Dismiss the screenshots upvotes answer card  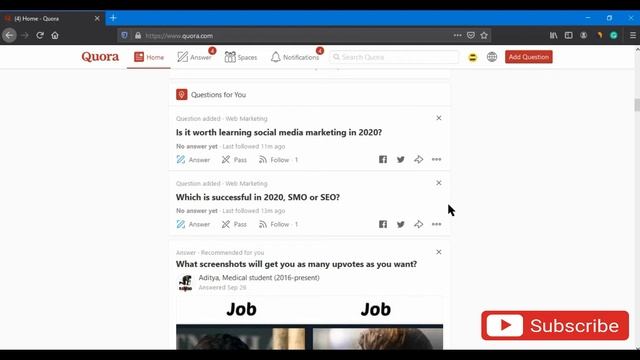(x=439, y=252)
